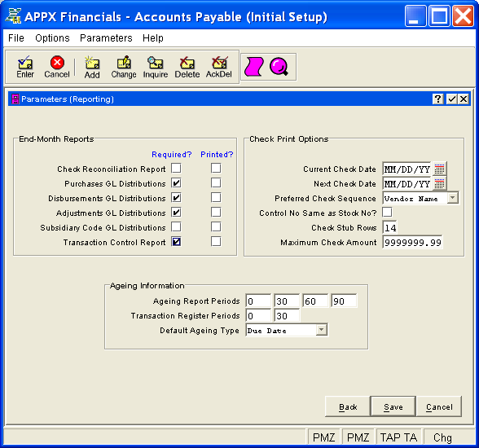Click the Check Stub Rows field

point(389,227)
